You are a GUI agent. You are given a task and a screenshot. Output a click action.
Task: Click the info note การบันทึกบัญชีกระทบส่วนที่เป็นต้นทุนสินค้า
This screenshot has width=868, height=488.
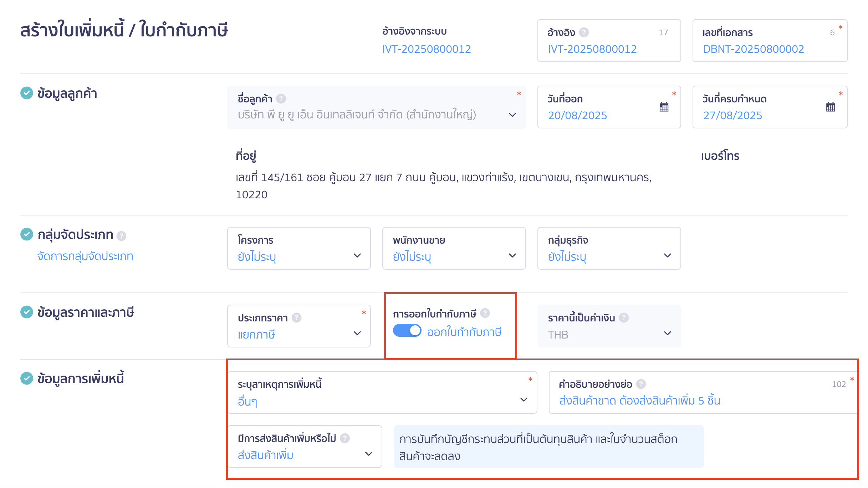coord(548,447)
